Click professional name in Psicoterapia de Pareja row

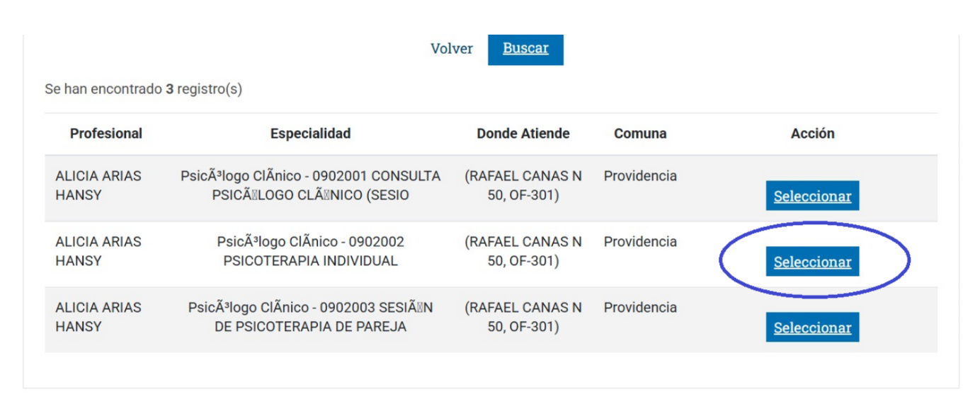pos(98,317)
